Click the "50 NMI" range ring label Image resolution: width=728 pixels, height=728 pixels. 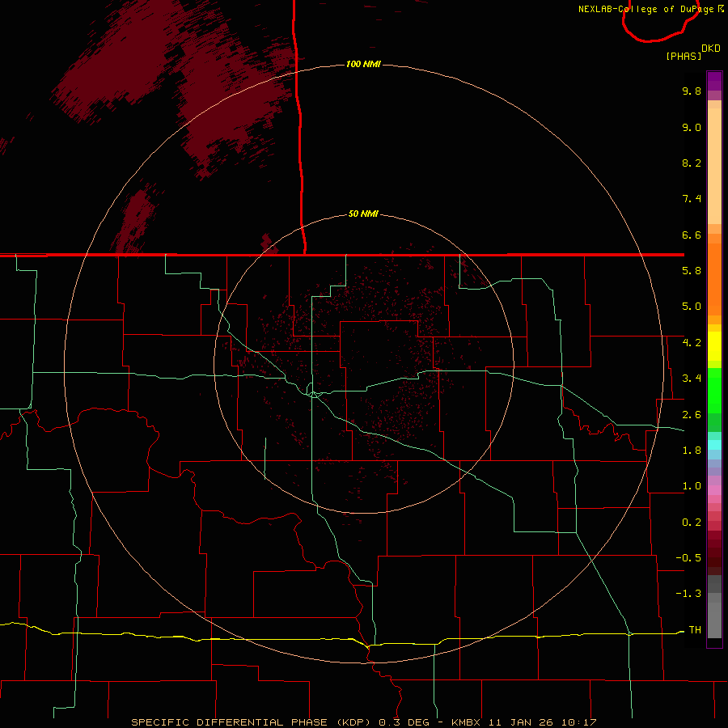point(363,214)
